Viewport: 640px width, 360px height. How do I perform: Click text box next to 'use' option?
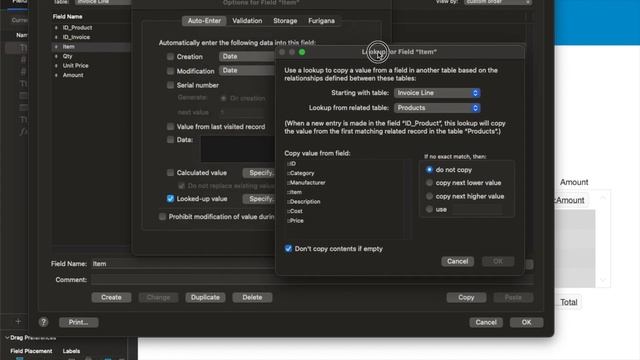477,209
